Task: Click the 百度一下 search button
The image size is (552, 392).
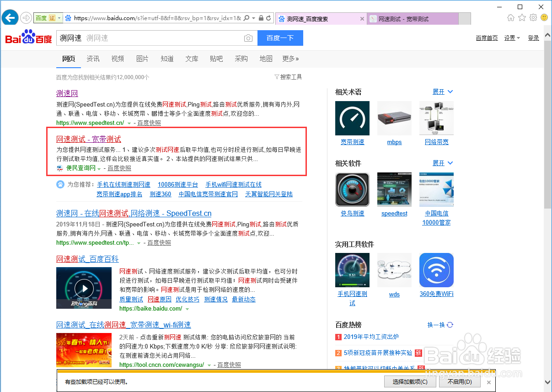Action: tap(280, 38)
